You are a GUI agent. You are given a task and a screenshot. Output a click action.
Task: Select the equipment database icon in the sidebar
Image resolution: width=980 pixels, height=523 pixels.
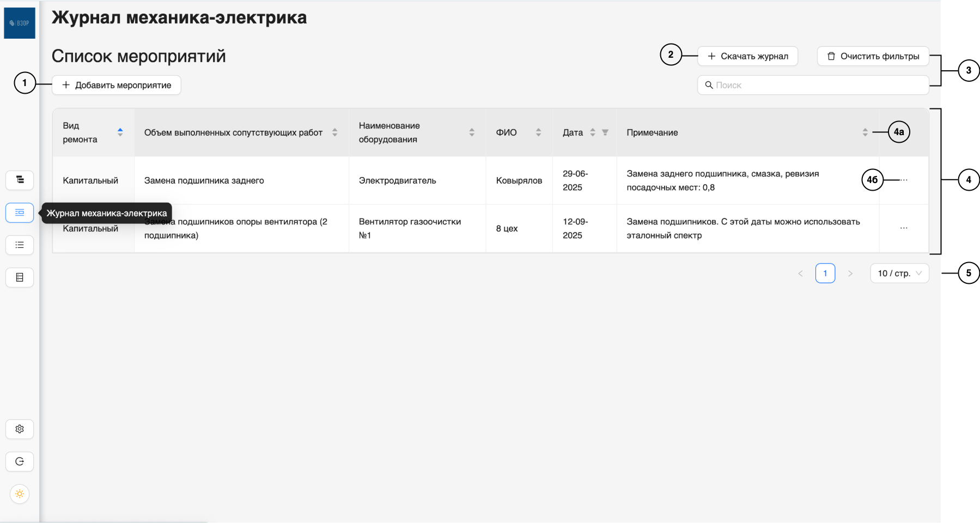(20, 277)
